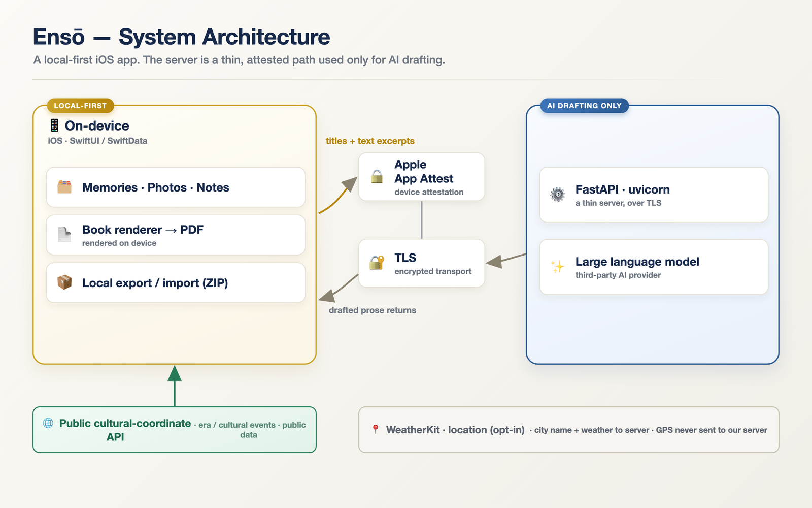Select the Large language model card
812x508 pixels.
pyautogui.click(x=654, y=267)
